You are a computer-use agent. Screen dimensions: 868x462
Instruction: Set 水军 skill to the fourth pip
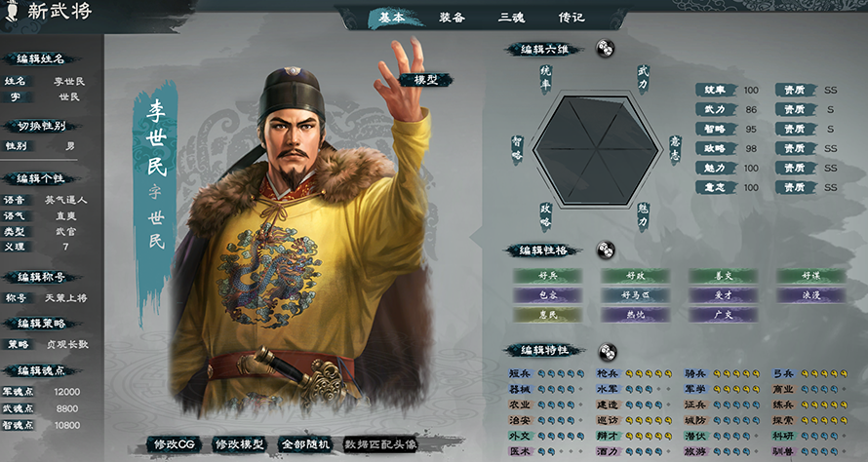tap(658, 390)
